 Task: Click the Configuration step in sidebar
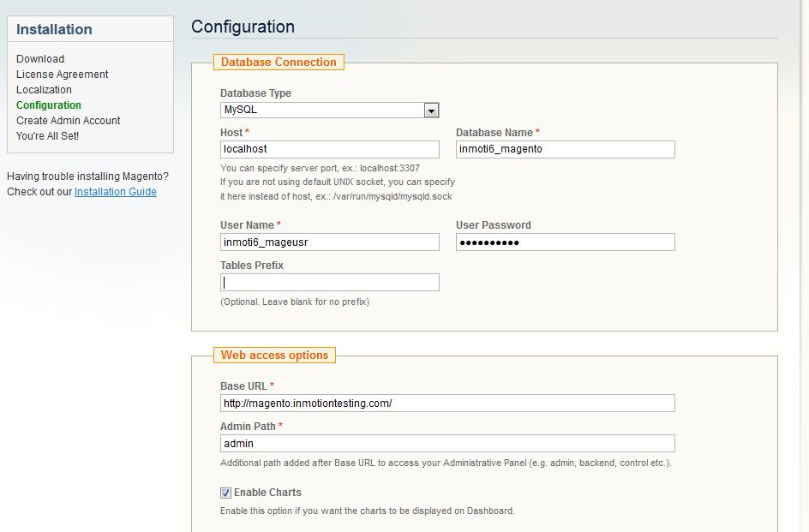[49, 105]
